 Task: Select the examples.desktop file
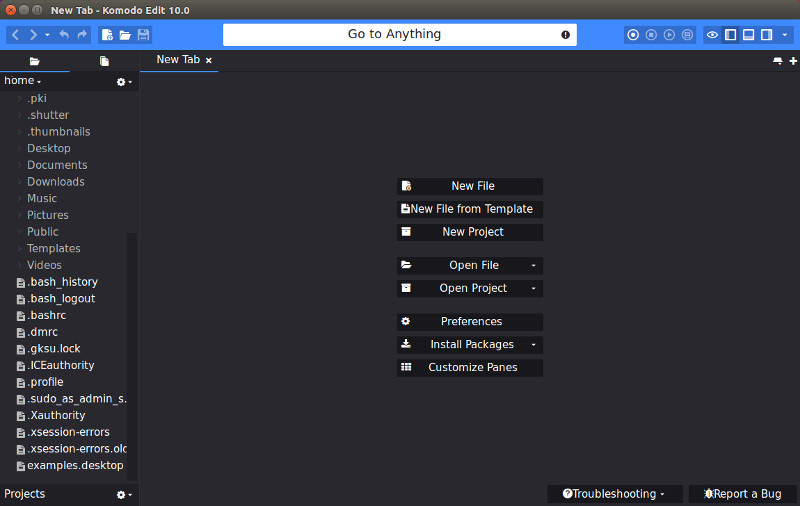coord(75,465)
